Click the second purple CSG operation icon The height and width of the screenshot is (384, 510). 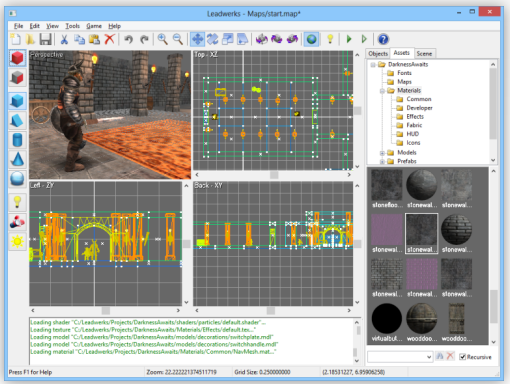[277, 39]
